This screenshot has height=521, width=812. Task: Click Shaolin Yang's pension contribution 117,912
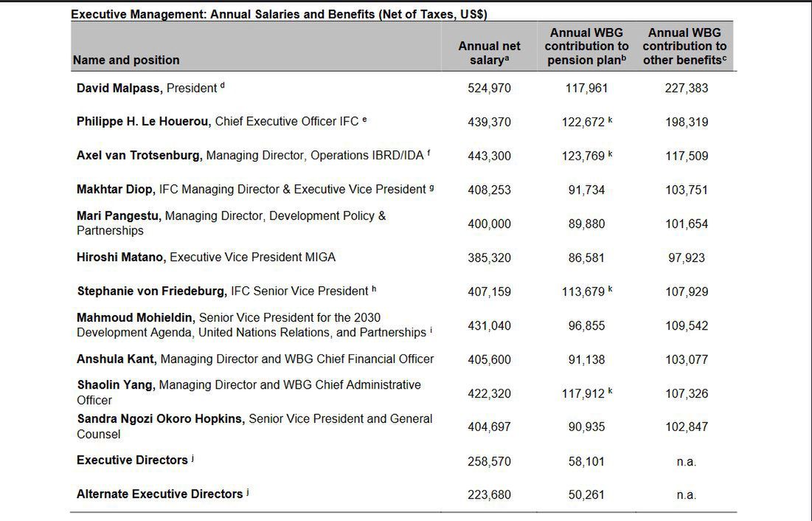583,394
